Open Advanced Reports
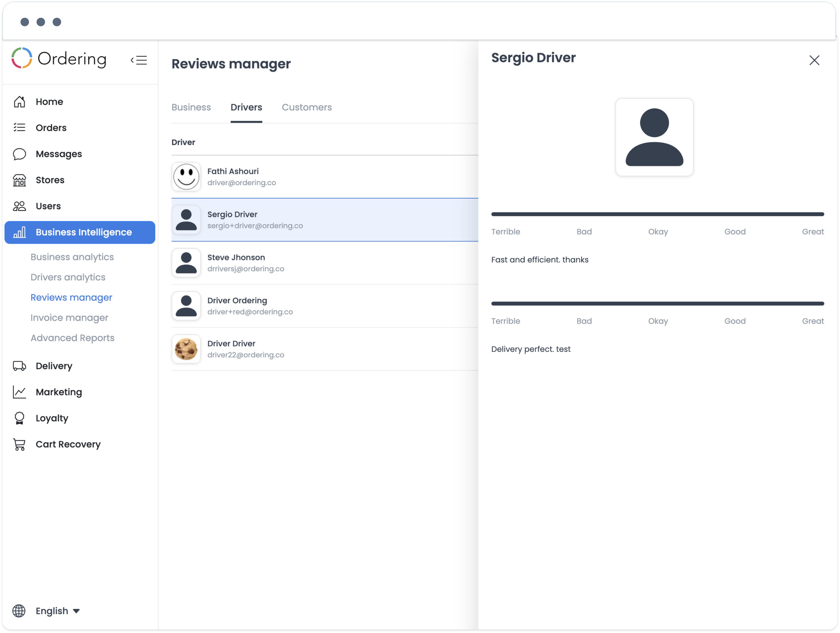Screen dimensions: 840x633 pos(73,338)
